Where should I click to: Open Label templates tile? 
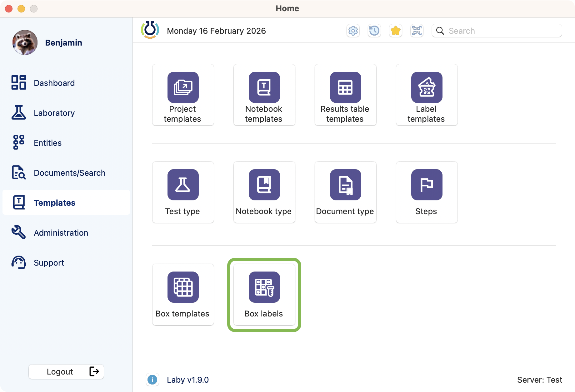click(427, 95)
